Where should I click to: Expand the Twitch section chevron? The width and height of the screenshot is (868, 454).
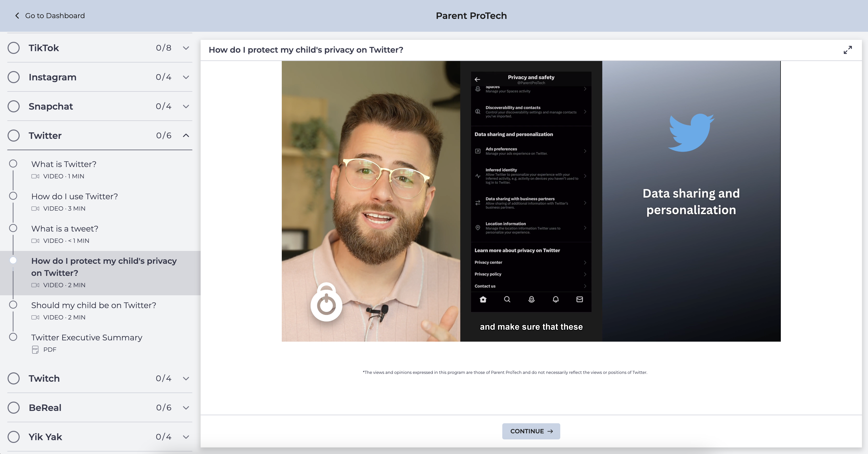tap(186, 379)
